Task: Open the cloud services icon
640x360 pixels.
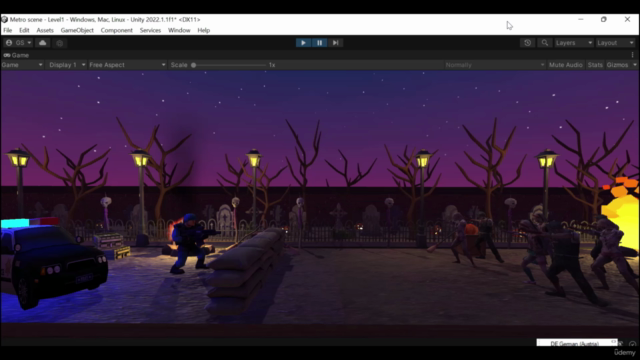Action: tap(42, 43)
